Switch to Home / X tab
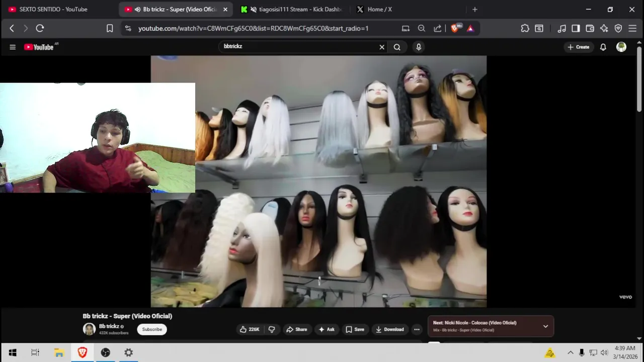Viewport: 644px width, 362px height. (x=408, y=9)
